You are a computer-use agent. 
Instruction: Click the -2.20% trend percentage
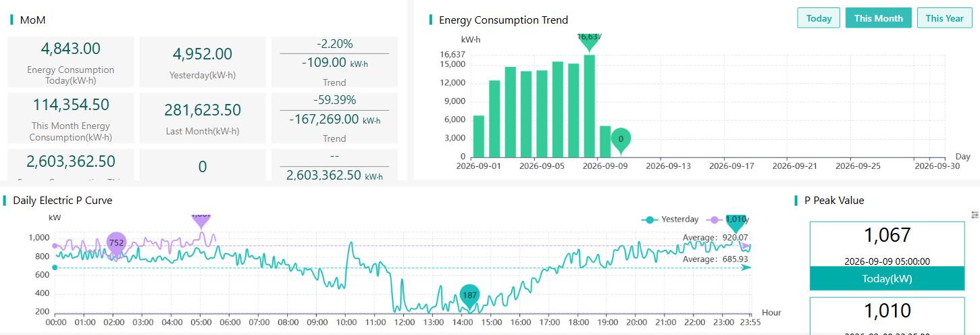pyautogui.click(x=334, y=44)
